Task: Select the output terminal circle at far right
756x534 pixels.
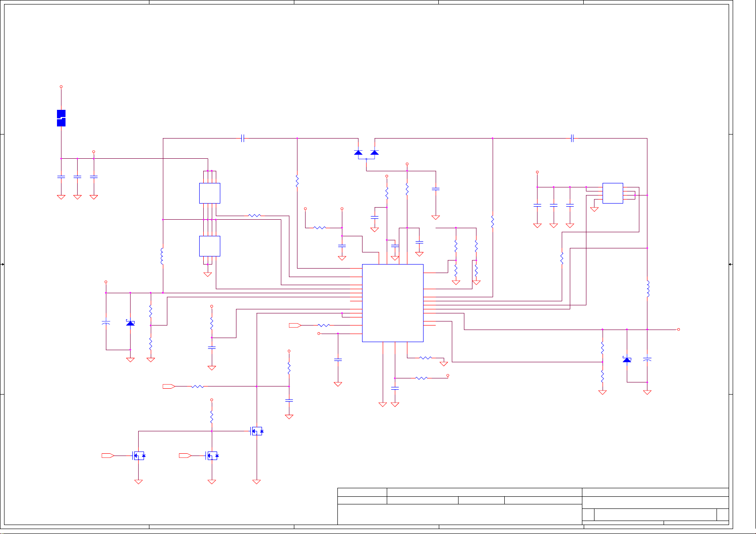Action: tap(678, 330)
